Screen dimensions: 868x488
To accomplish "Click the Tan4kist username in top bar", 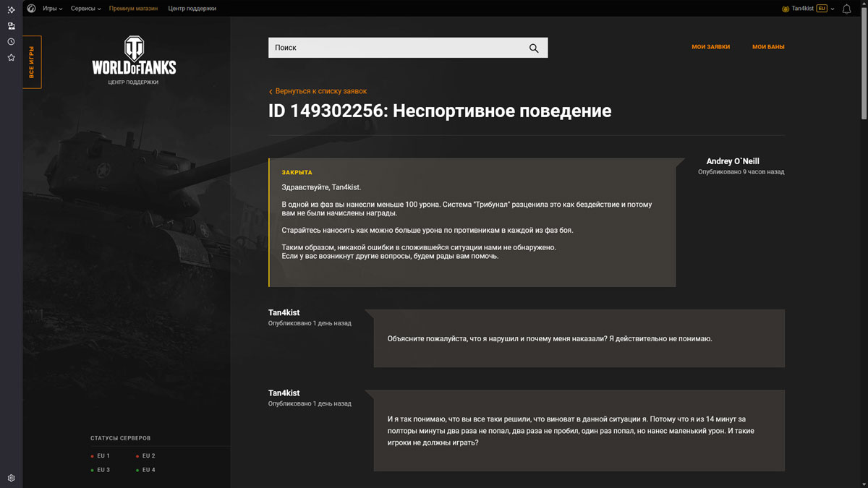I will 803,9.
